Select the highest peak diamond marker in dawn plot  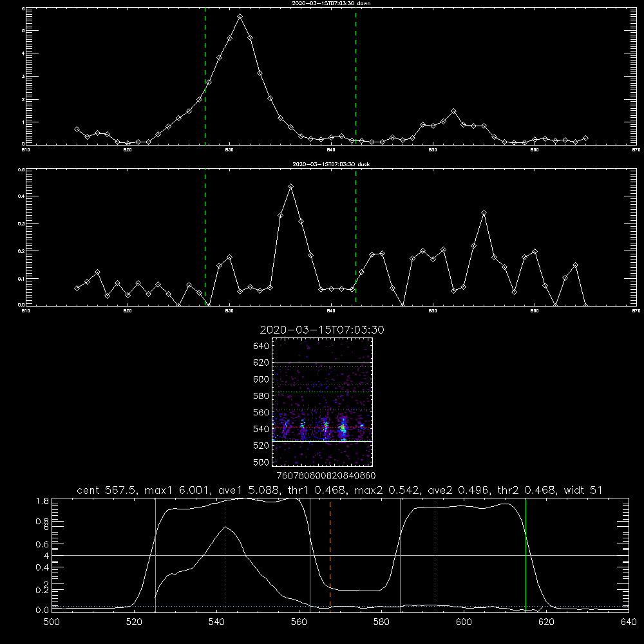240,17
